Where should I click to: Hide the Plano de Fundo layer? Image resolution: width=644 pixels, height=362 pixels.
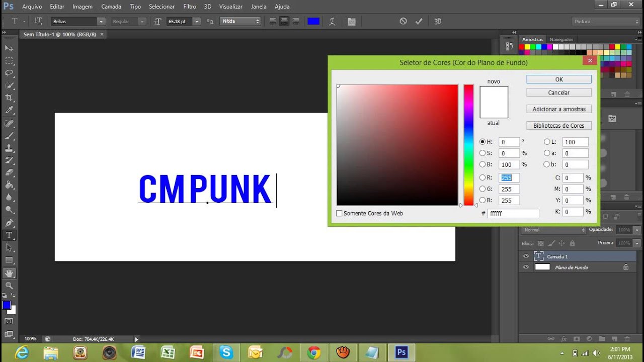(526, 267)
